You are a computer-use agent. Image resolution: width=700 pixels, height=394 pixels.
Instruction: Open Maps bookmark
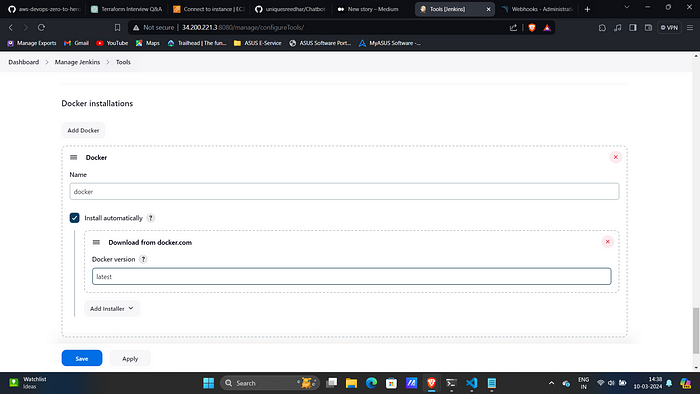pyautogui.click(x=148, y=43)
